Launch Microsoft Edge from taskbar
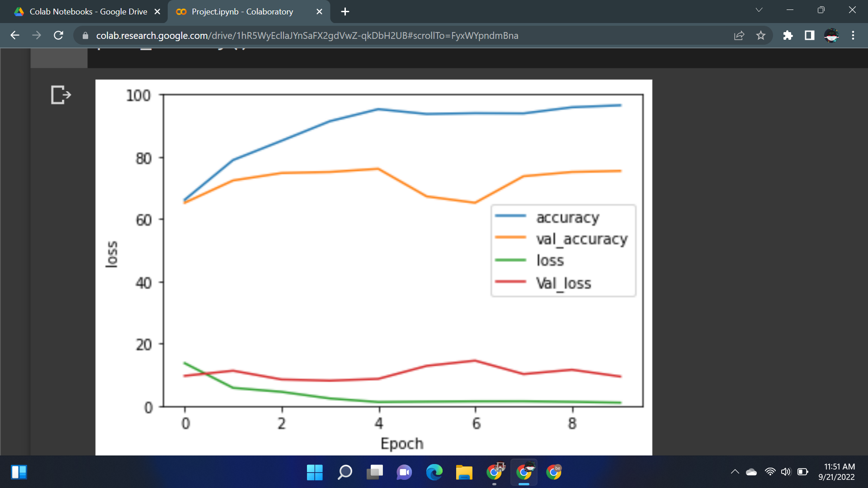The image size is (868, 488). click(434, 472)
